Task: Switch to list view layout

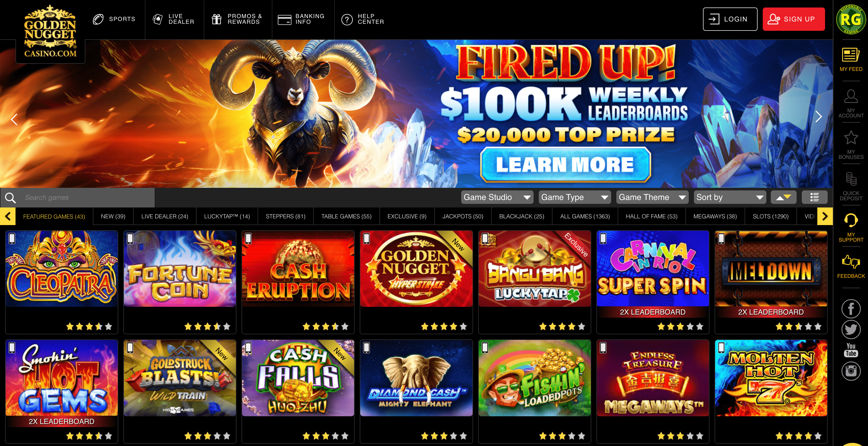Action: (x=814, y=197)
